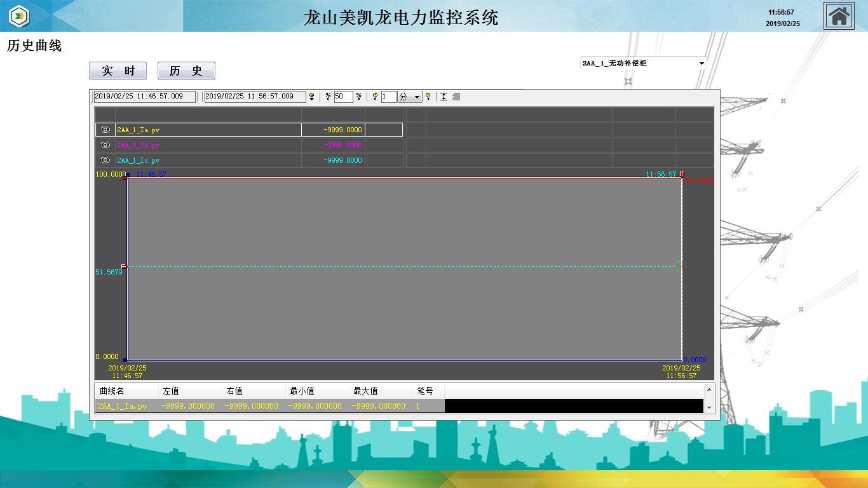Open the 分 time unit dropdown

pyautogui.click(x=417, y=97)
